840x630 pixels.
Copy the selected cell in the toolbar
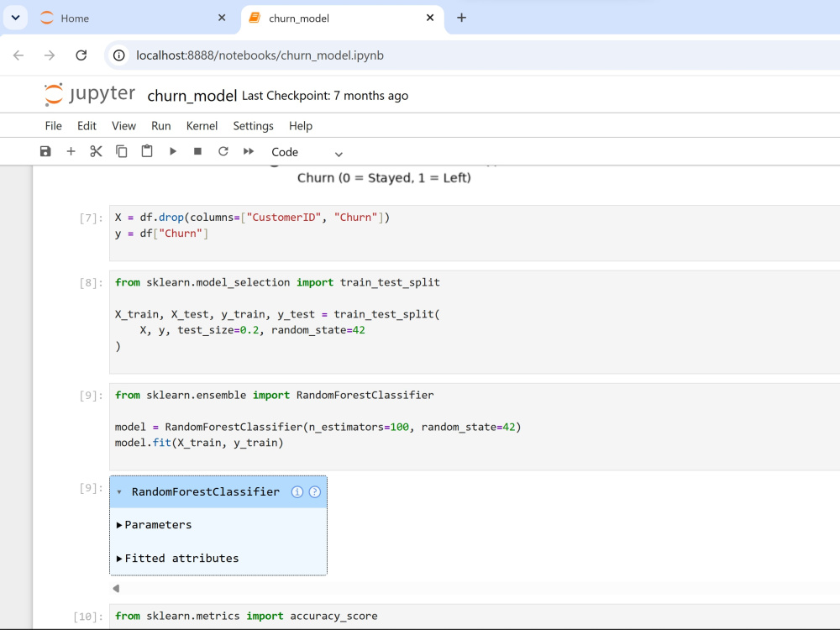pyautogui.click(x=122, y=151)
